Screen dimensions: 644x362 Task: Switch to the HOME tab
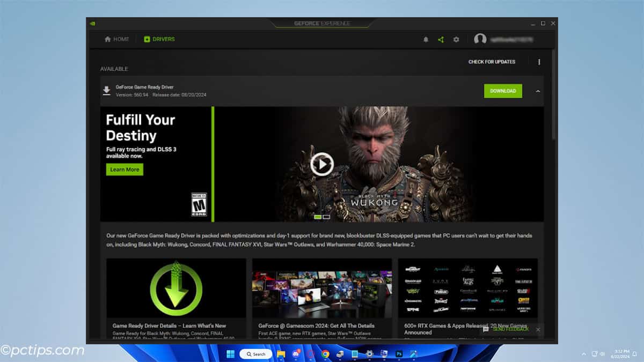(x=116, y=39)
